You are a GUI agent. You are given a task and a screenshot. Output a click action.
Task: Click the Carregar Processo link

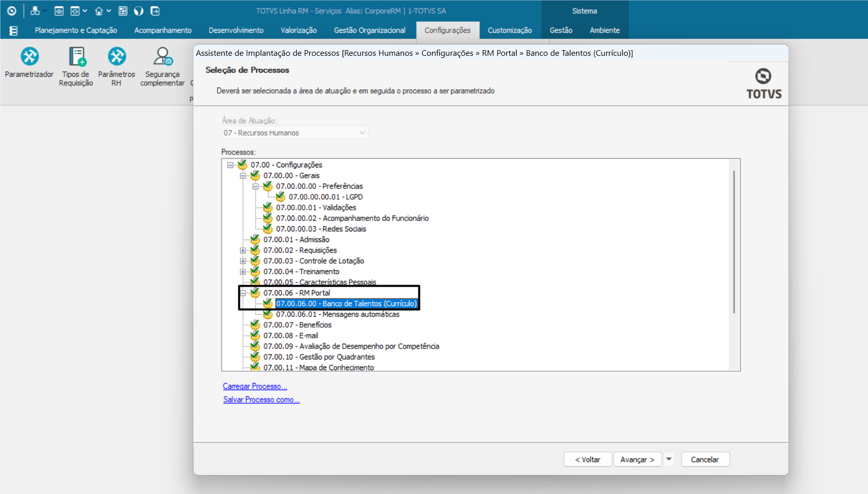pyautogui.click(x=255, y=386)
